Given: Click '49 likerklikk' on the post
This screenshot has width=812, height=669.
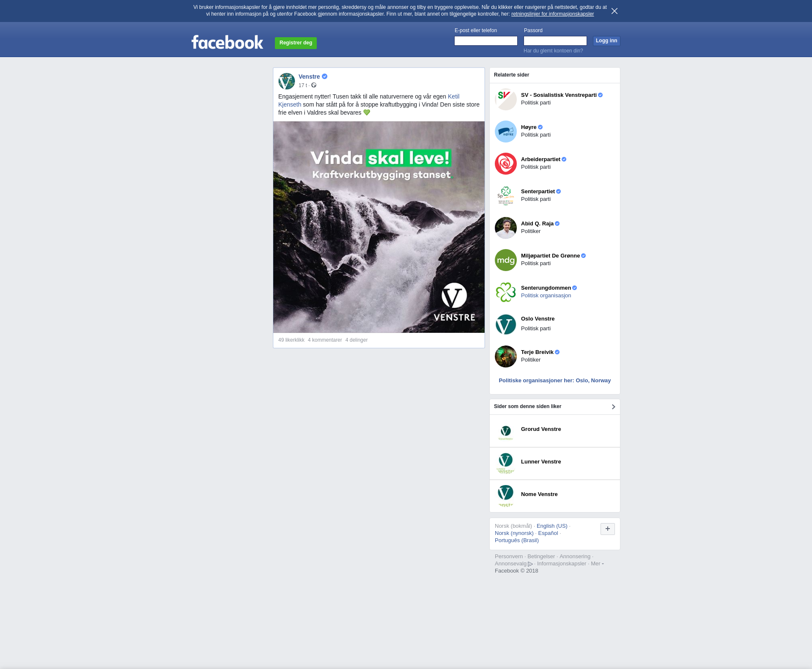Looking at the screenshot, I should click(x=291, y=340).
